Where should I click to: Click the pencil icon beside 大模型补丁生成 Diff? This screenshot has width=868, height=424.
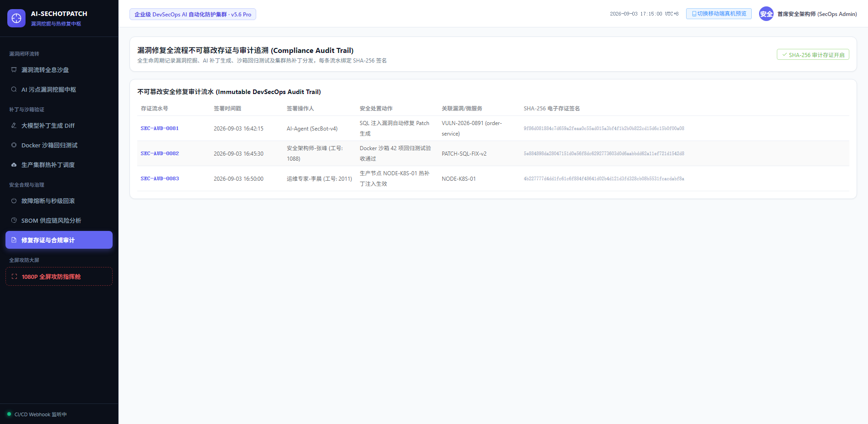(14, 126)
